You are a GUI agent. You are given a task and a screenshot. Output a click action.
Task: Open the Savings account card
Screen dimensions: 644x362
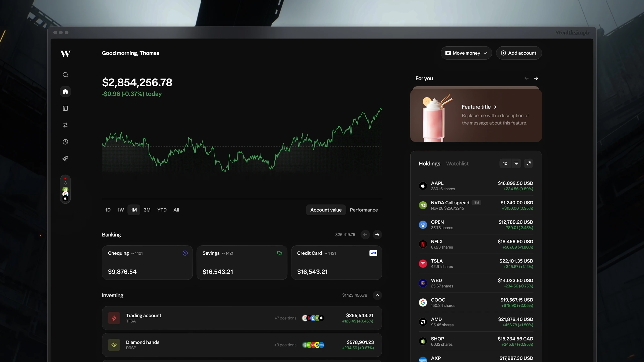[242, 263]
